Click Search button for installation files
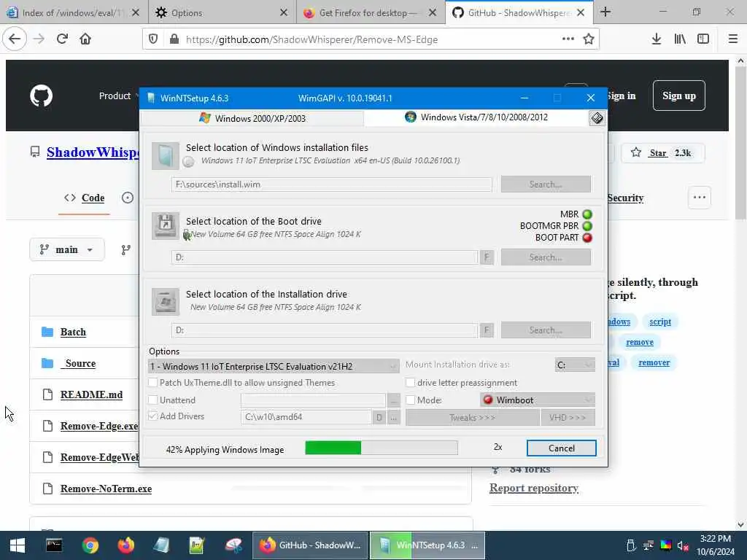The height and width of the screenshot is (560, 747). [546, 184]
